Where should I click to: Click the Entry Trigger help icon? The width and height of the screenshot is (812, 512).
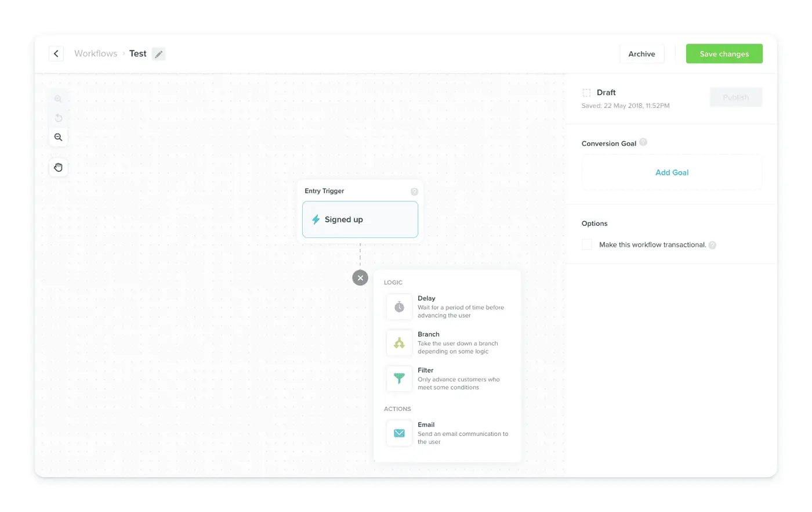point(414,192)
